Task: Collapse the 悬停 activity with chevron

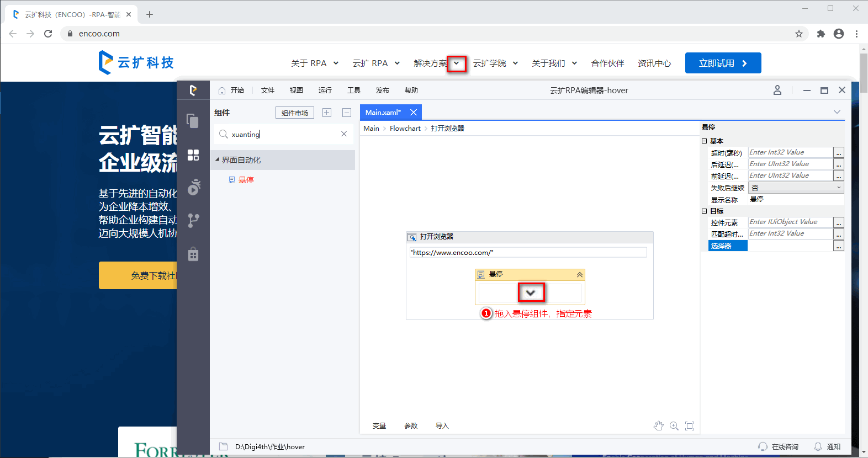Action: [x=580, y=274]
